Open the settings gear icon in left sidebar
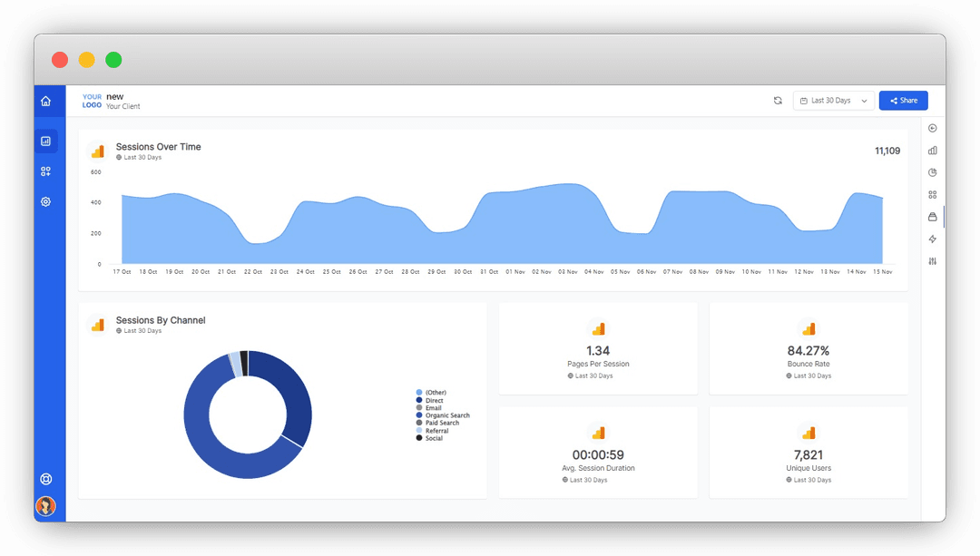Screen dimensions: 980x556 click(45, 201)
